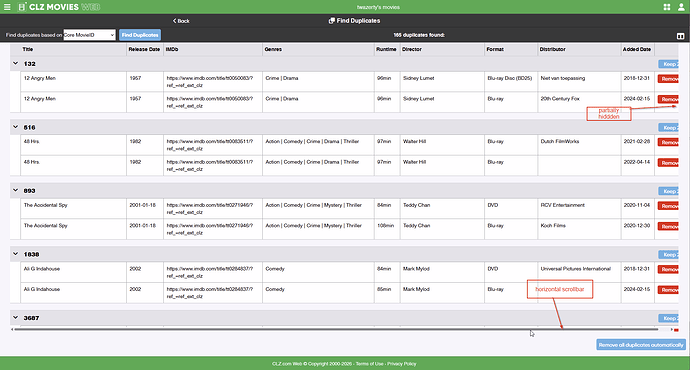
Task: Click the Find Duplicates button
Action: pos(140,35)
